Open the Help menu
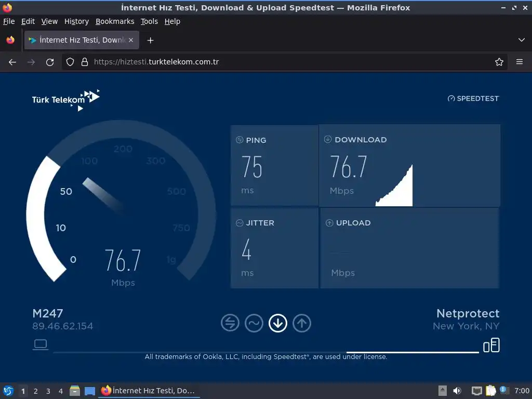The height and width of the screenshot is (399, 532). (172, 21)
